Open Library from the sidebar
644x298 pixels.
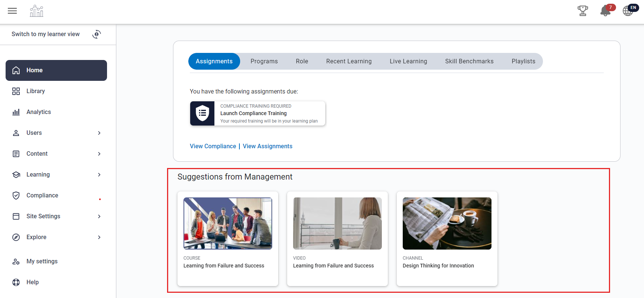pyautogui.click(x=35, y=91)
